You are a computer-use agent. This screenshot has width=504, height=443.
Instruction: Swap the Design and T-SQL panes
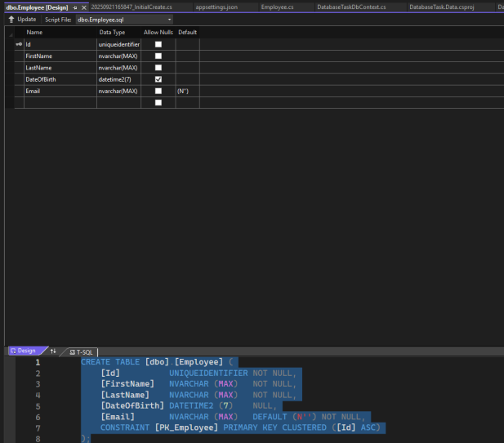click(54, 351)
